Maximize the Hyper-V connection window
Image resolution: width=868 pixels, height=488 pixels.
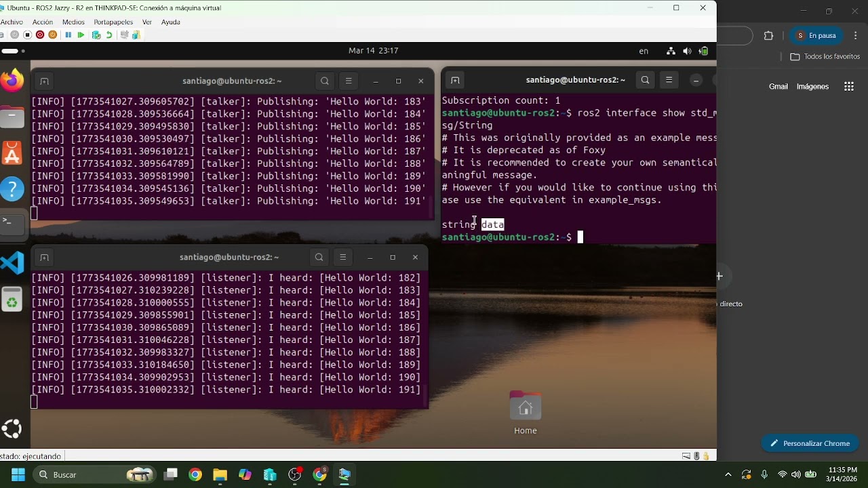coord(676,8)
